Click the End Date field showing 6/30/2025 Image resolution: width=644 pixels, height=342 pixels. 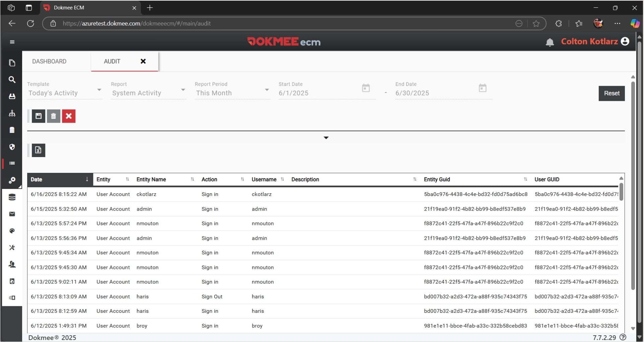pyautogui.click(x=435, y=93)
